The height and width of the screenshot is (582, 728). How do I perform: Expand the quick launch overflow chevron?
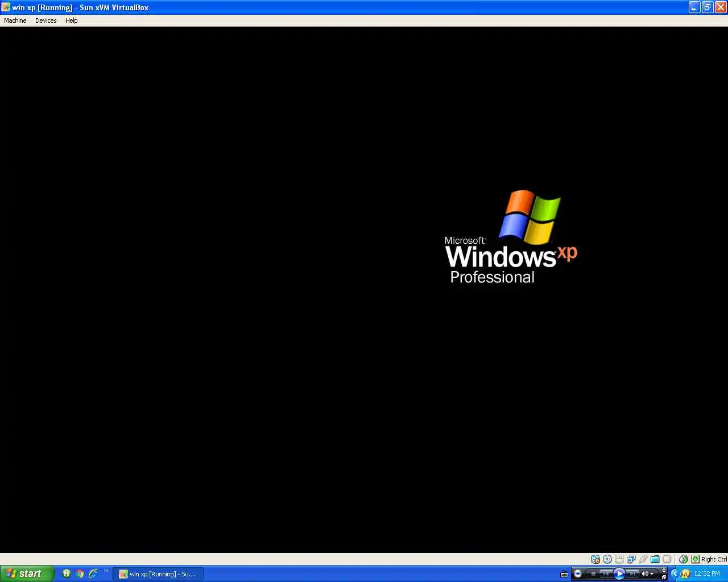click(106, 571)
